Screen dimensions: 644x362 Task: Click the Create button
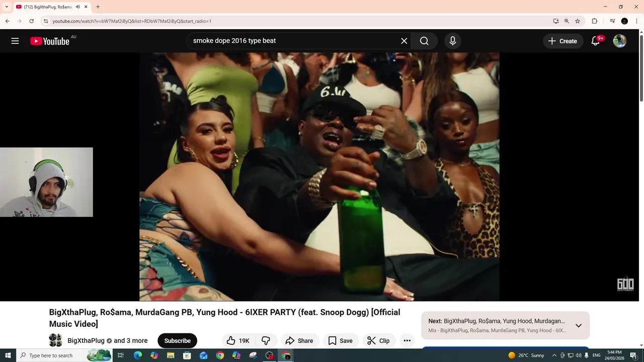(x=563, y=41)
